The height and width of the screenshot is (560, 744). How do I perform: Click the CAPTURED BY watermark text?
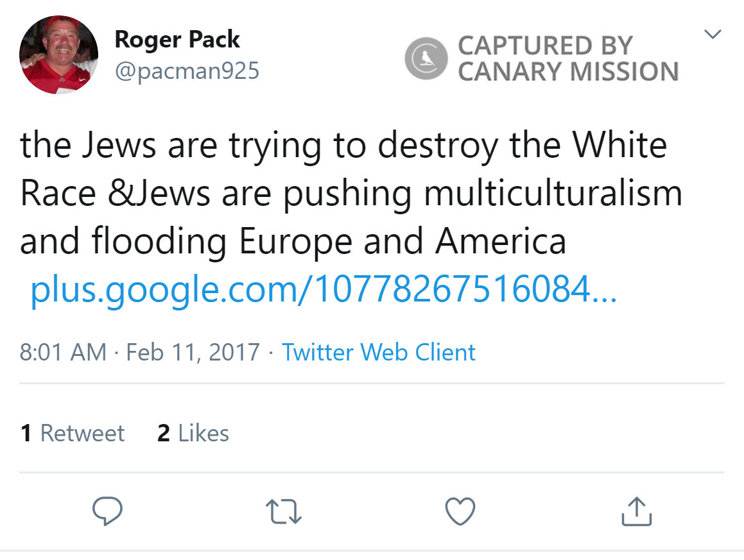(x=545, y=46)
